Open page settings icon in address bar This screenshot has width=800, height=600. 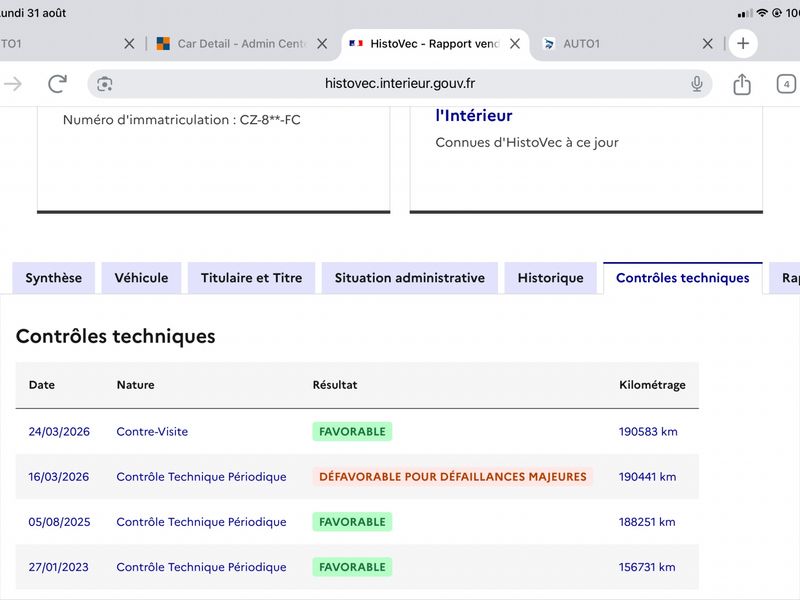pyautogui.click(x=105, y=84)
